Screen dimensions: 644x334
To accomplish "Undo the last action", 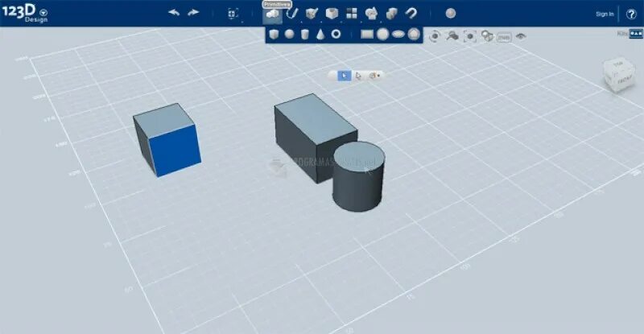I will click(x=174, y=13).
